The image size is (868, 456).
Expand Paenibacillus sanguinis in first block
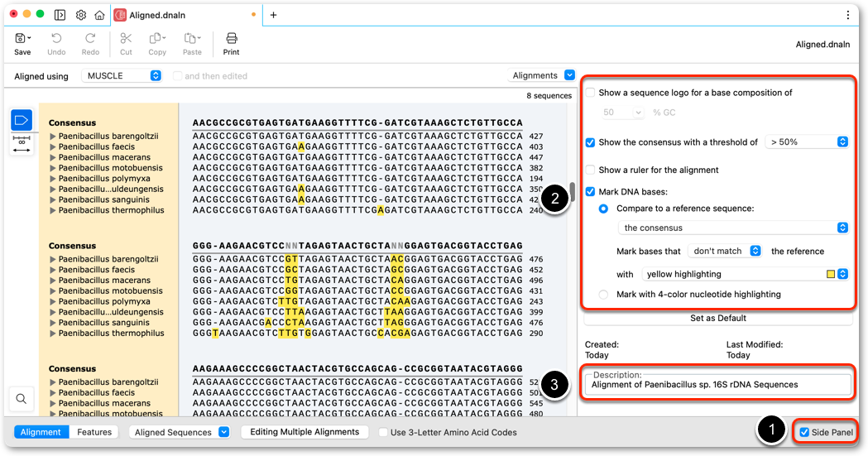(x=53, y=199)
